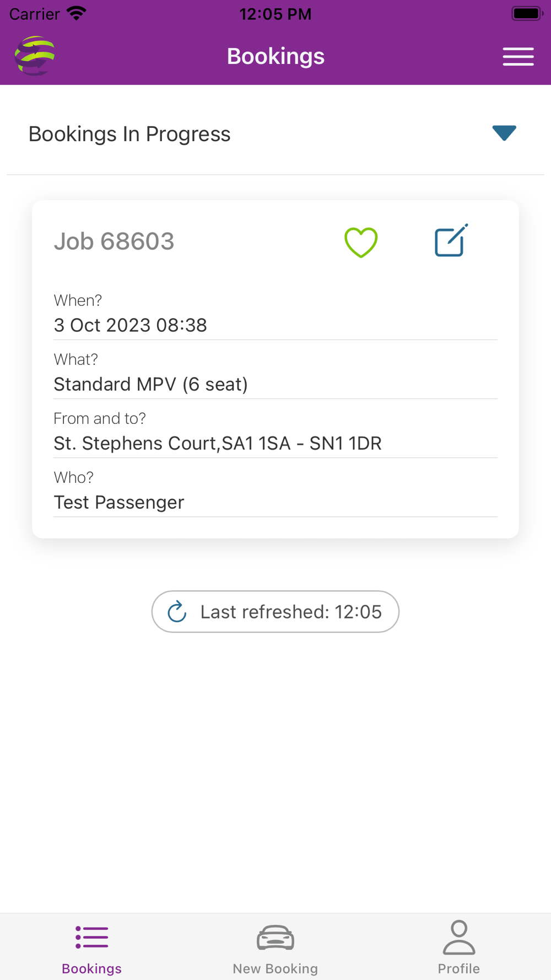This screenshot has height=980, width=551.
Task: Switch to the Profile tab
Action: (458, 968)
